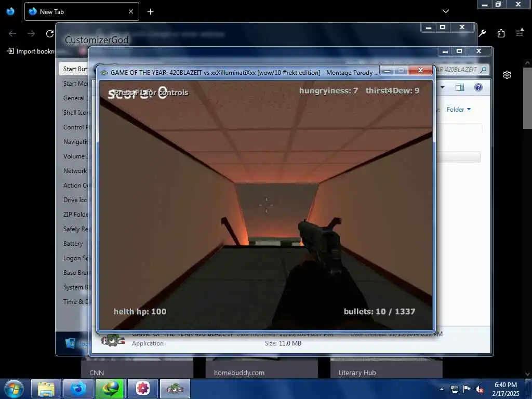Expand the view options arrow in Explorer toolbar
The height and width of the screenshot is (399, 532).
pyautogui.click(x=443, y=87)
